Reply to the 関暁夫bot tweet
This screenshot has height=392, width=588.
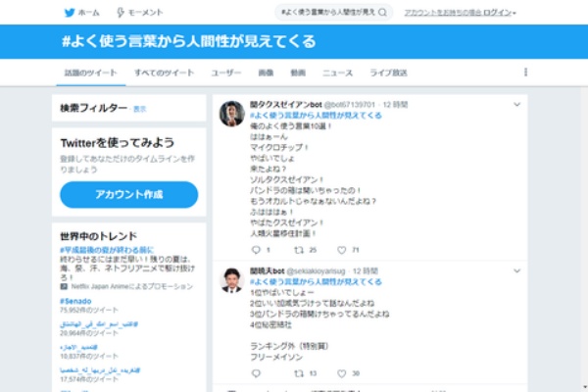tap(256, 373)
